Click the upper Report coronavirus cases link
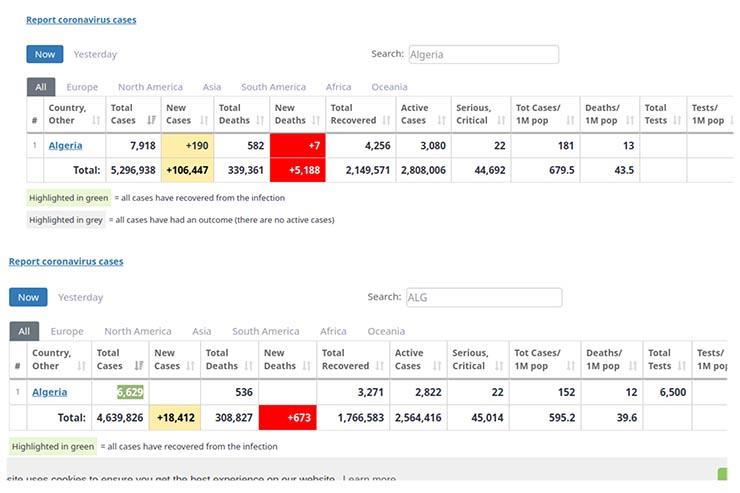740x493 pixels. click(81, 19)
